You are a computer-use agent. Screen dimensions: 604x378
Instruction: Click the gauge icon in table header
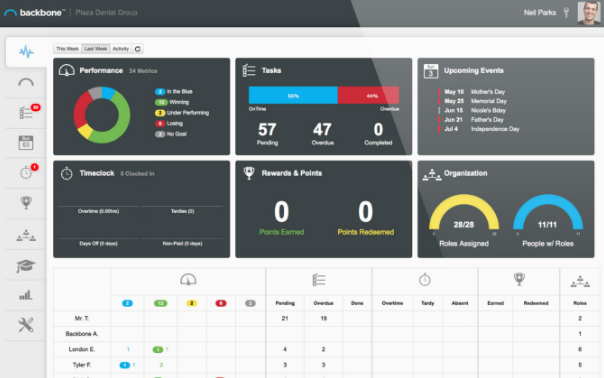click(x=188, y=279)
